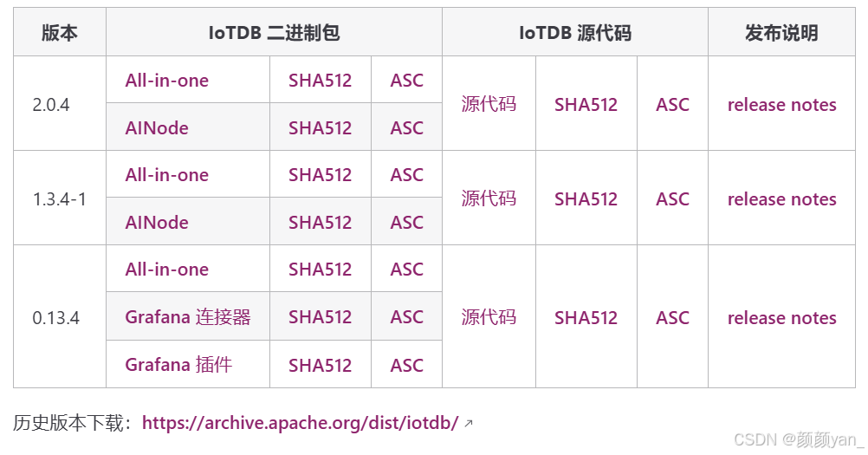Viewport: 868px width, 455px height.
Task: Download Grafana 连接器 for version 0.13.4
Action: (x=187, y=317)
